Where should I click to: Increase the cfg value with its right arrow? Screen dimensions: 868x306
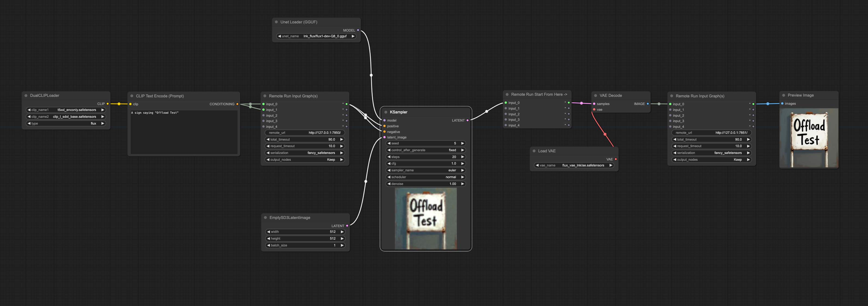pos(462,163)
